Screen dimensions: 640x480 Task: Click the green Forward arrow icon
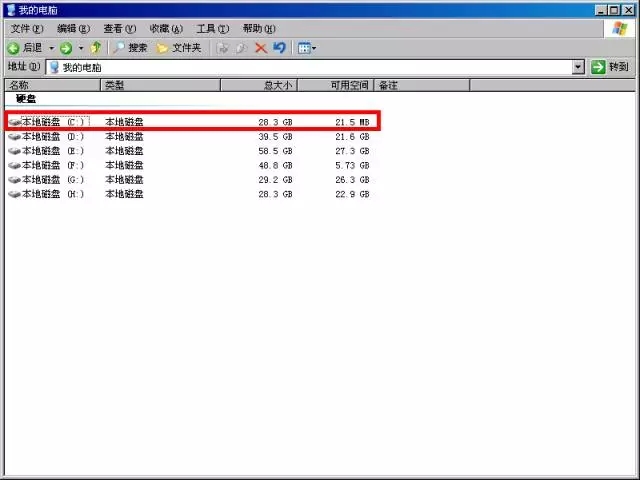click(66, 48)
